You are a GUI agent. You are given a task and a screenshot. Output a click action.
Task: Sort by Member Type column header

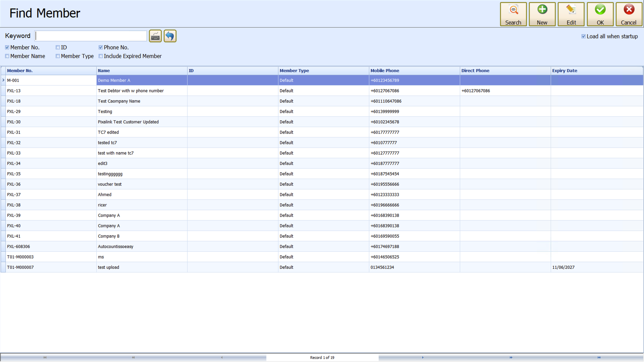tap(324, 71)
